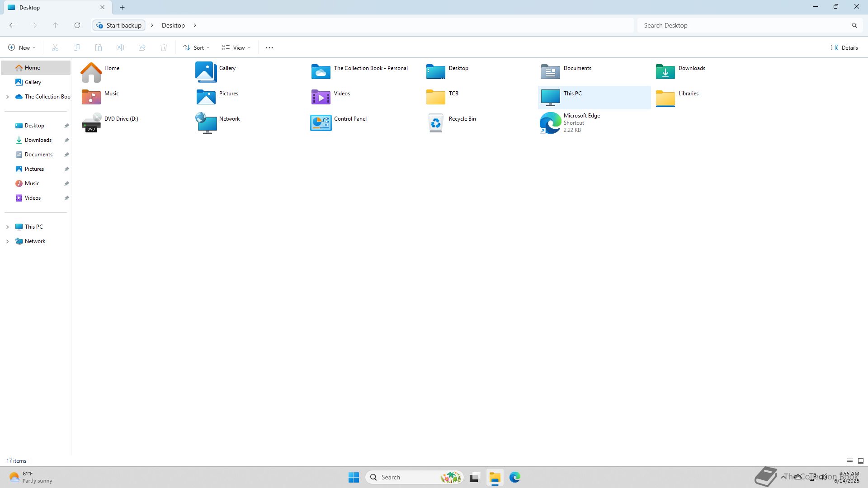Screen dimensions: 868x488
Task: Expand the Network tree node in sidebar
Action: [x=7, y=241]
